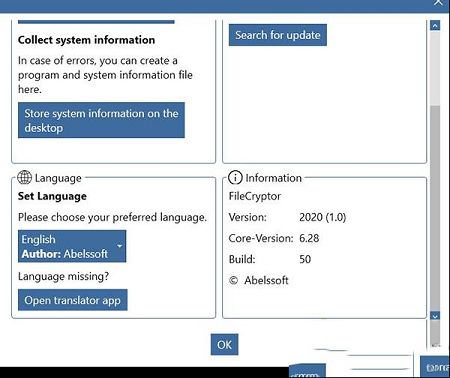Click the 'Version:' label
This screenshot has width=450, height=378.
coord(248,217)
